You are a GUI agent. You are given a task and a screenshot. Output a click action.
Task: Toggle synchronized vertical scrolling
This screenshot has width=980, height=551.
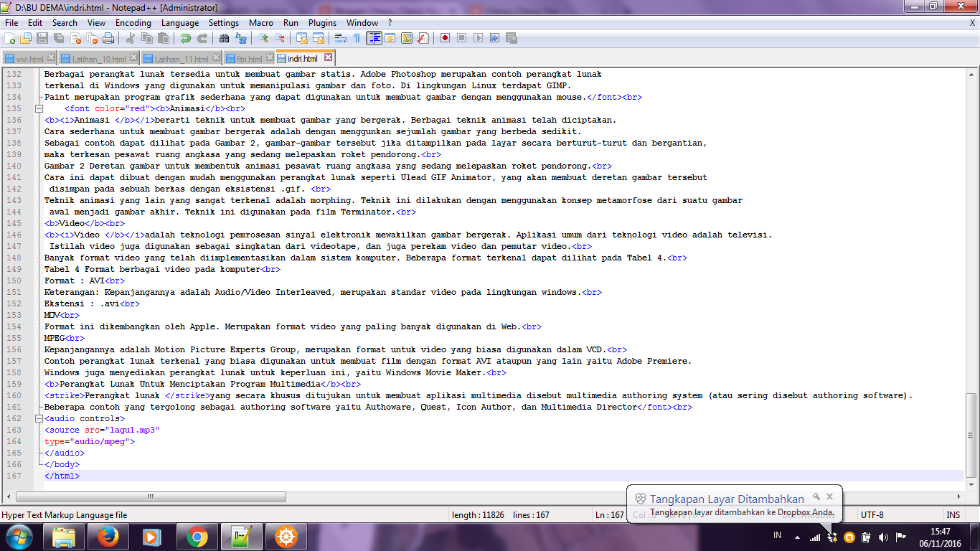(x=302, y=38)
